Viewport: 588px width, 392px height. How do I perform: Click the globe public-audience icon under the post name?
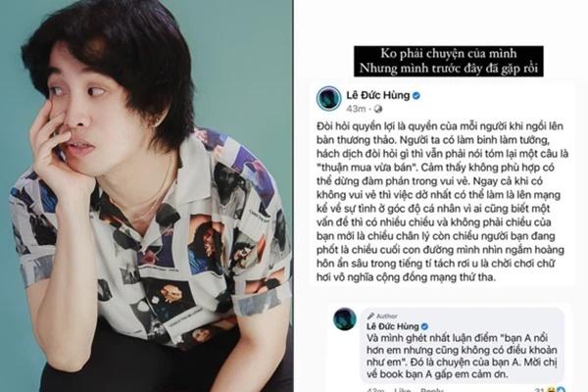(378, 109)
